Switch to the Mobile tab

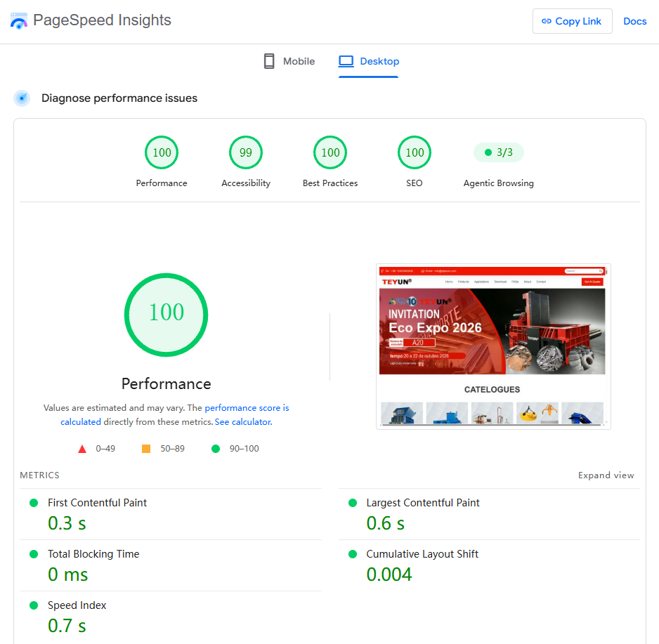[x=289, y=61]
